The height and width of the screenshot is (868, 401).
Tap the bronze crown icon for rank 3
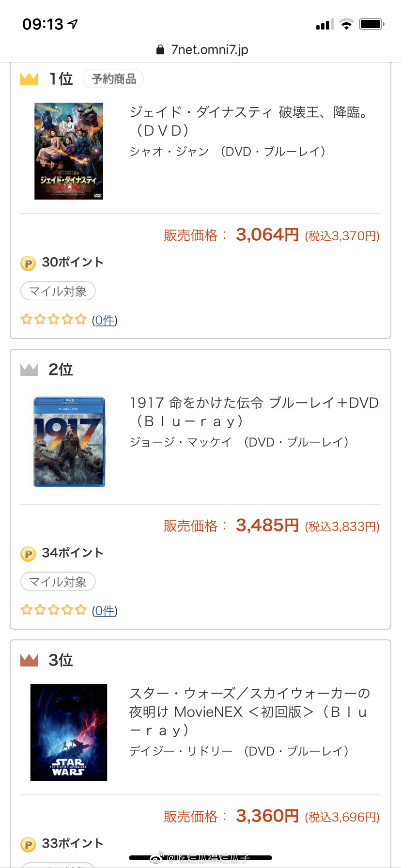(x=29, y=660)
